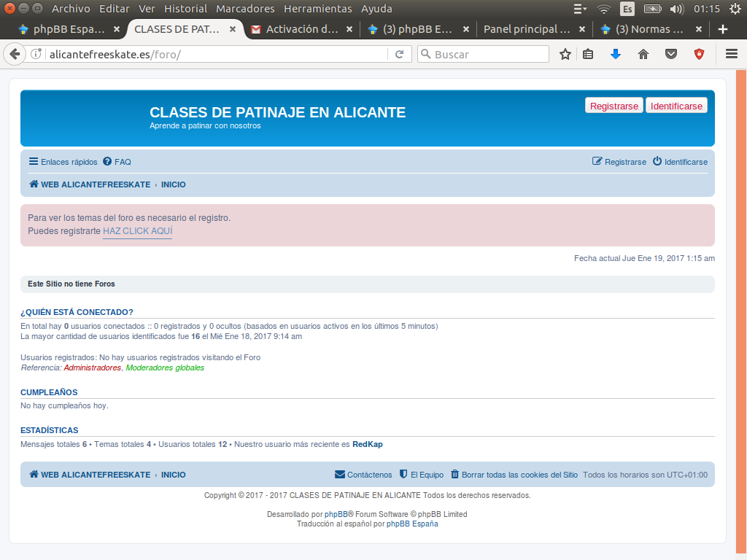Open a new browser tab
Screen dimensions: 747x560
(723, 30)
